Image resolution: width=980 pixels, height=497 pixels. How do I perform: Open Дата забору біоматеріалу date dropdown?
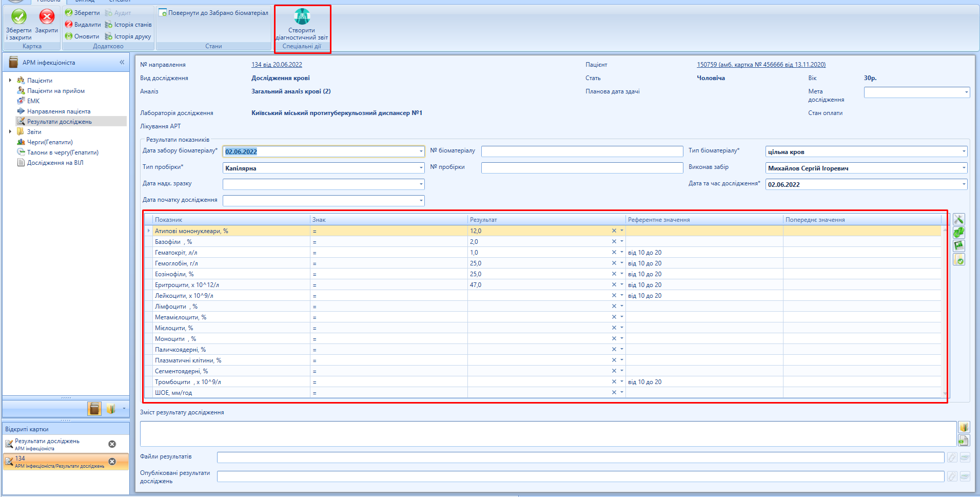tap(421, 151)
